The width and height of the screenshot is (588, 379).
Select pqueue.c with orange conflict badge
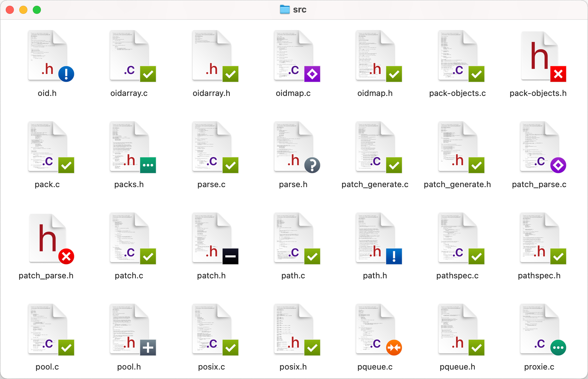375,330
